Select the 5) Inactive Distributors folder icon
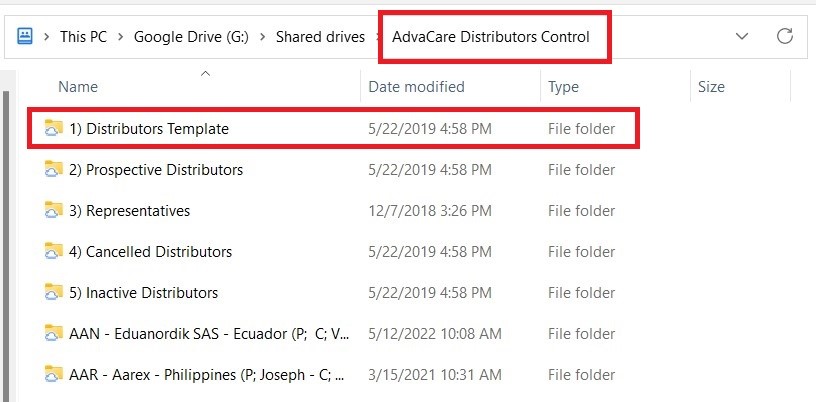816x402 pixels. pyautogui.click(x=54, y=292)
